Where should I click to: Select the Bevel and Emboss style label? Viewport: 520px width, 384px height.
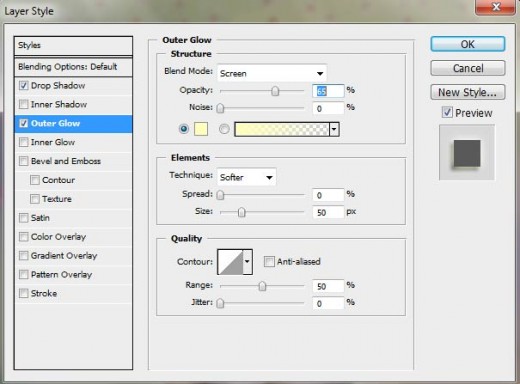[x=66, y=161]
